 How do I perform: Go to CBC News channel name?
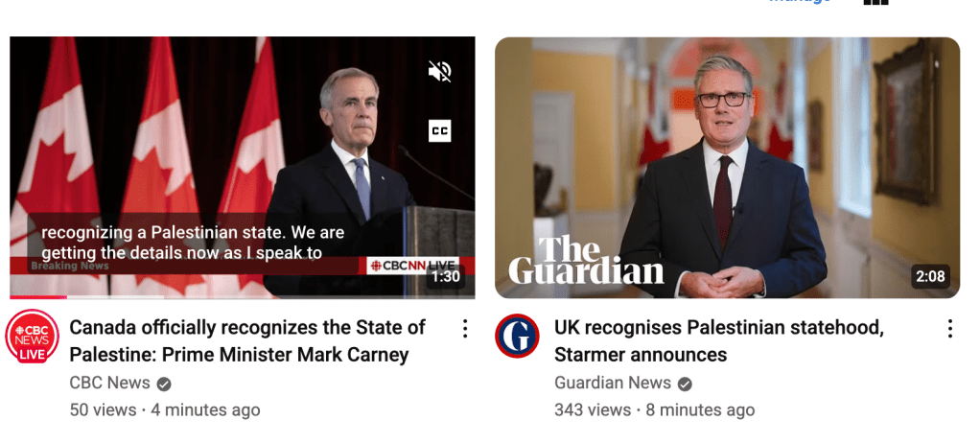(x=110, y=383)
